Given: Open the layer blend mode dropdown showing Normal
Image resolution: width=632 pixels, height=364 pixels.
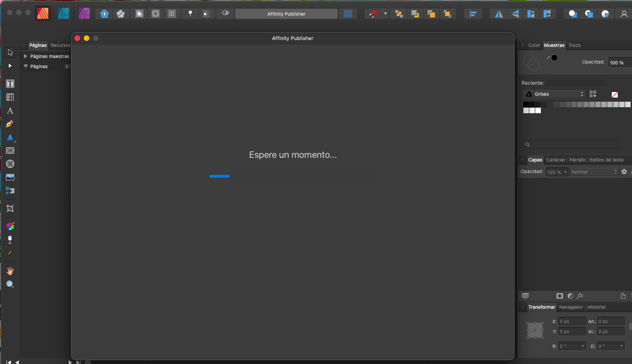Looking at the screenshot, I should click(x=593, y=171).
